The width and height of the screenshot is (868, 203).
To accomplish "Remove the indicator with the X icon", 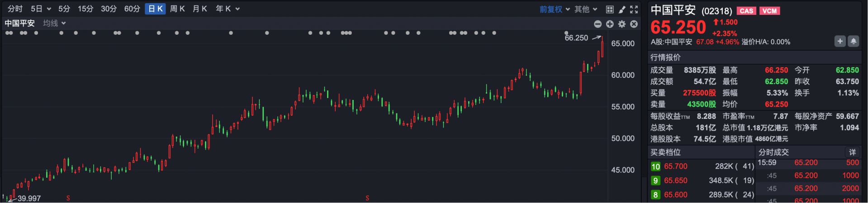I will pyautogui.click(x=634, y=24).
